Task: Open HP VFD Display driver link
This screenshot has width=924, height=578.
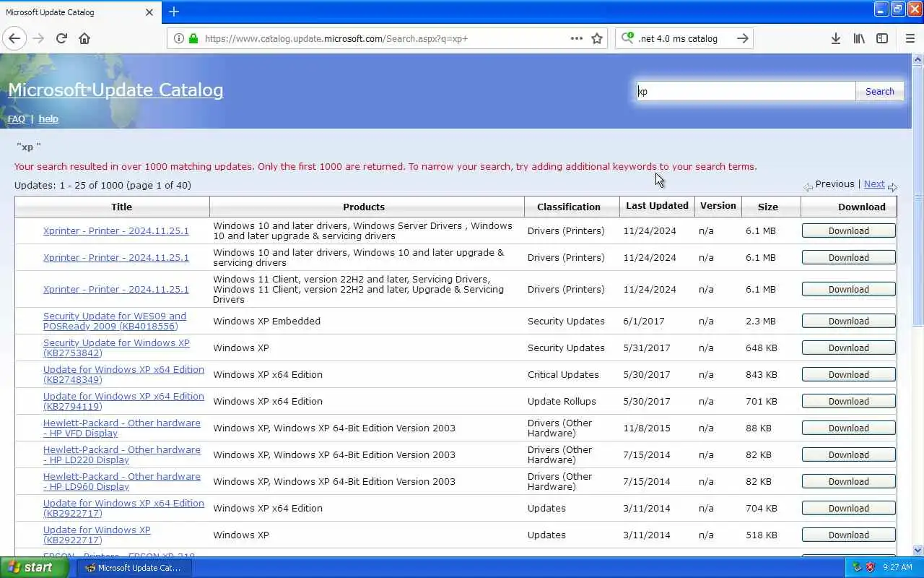Action: [x=122, y=428]
